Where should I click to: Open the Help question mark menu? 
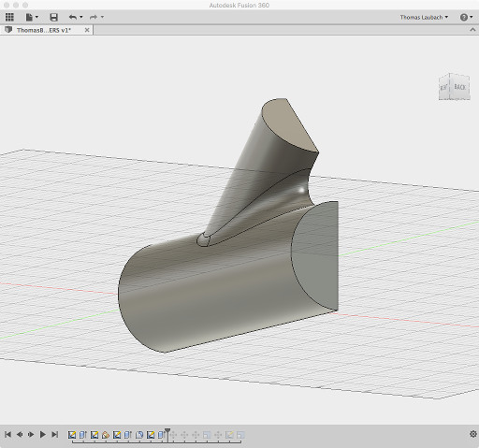pyautogui.click(x=466, y=17)
